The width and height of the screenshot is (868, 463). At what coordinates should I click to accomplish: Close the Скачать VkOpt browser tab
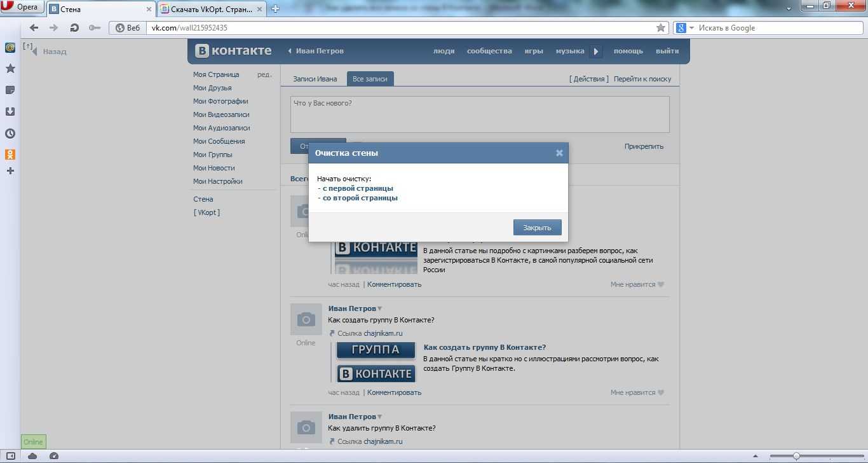pos(260,9)
